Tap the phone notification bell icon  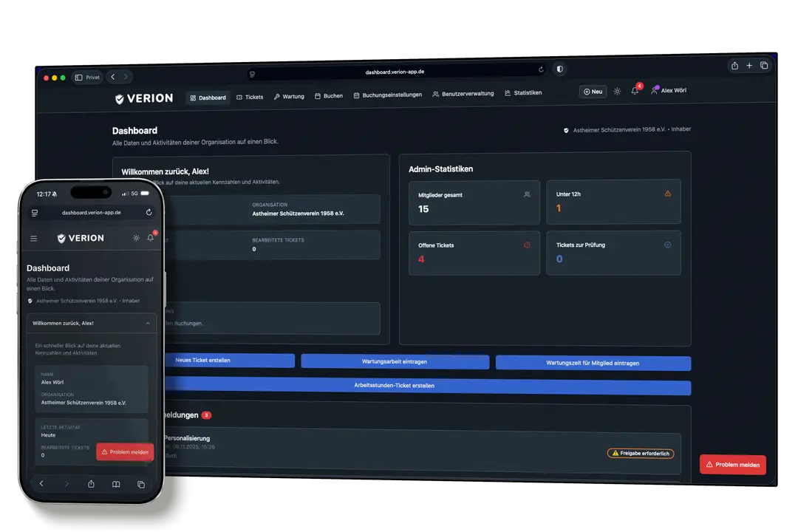[151, 238]
